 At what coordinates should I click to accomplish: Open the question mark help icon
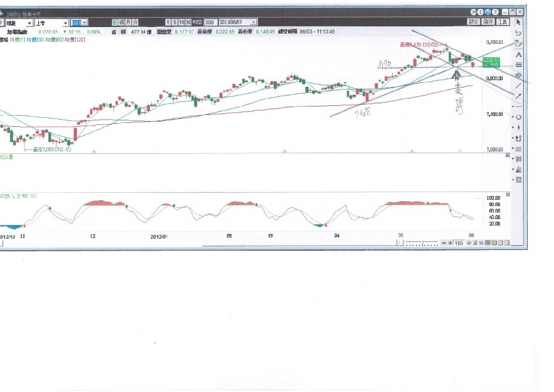point(495,12)
